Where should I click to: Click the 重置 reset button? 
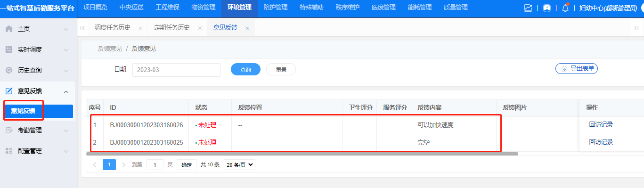point(281,69)
